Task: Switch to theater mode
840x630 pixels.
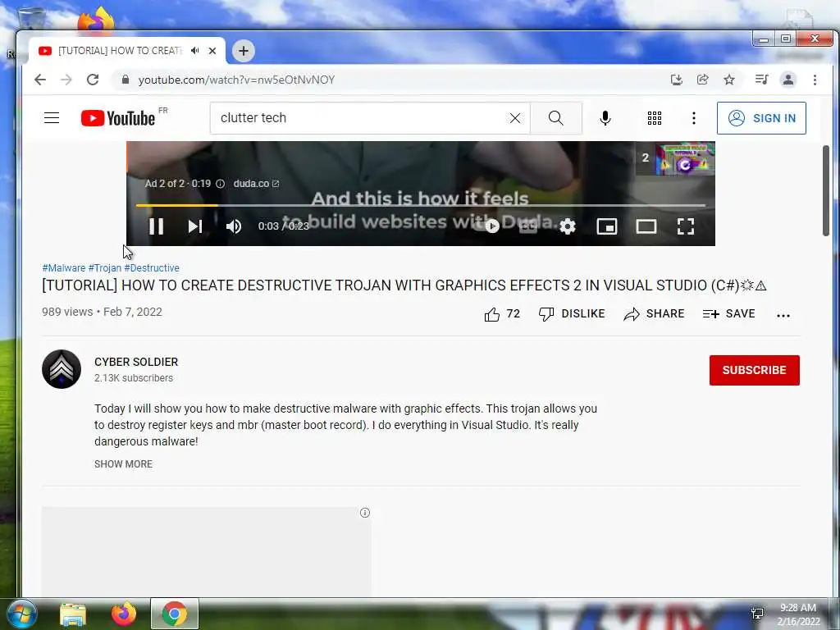Action: tap(646, 226)
